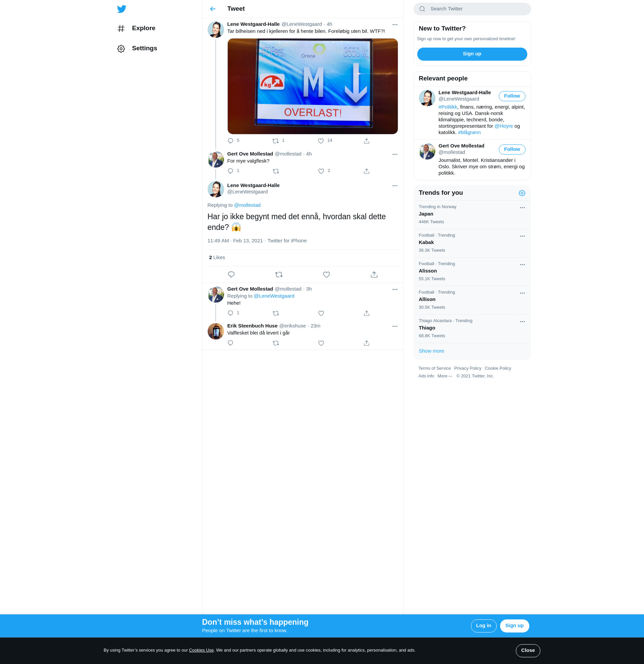The width and height of the screenshot is (644, 664).
Task: Open more options on main Lene Westgaard-Halle tweet
Action: tap(395, 186)
